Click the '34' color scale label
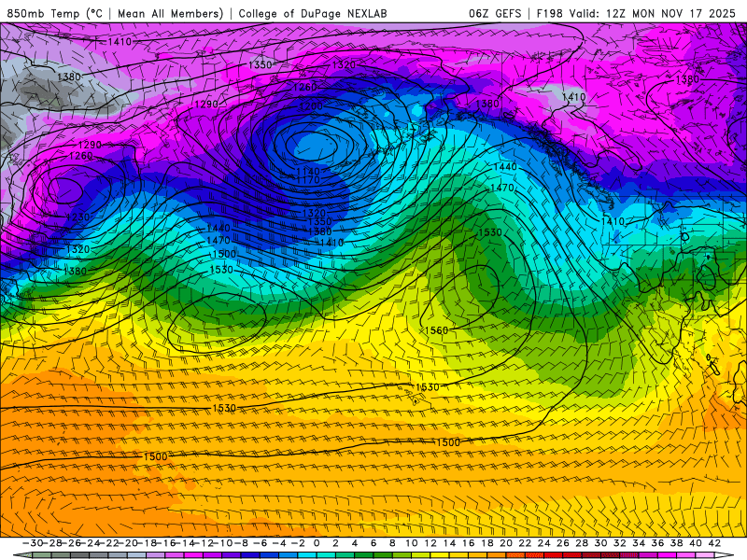747x560 pixels. (x=639, y=543)
